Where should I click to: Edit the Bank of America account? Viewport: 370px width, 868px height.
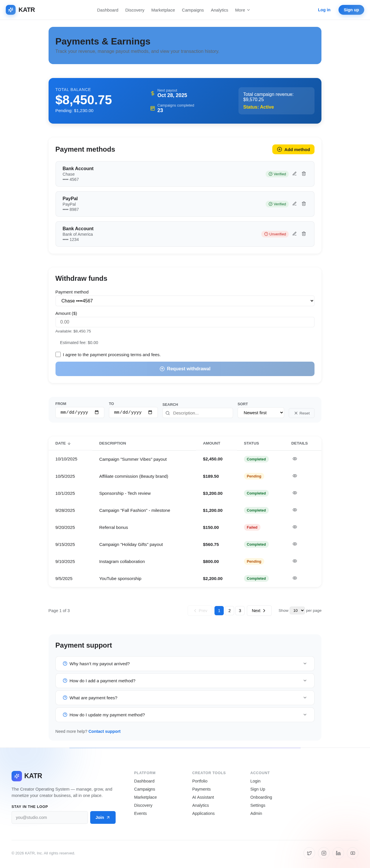[x=295, y=234]
